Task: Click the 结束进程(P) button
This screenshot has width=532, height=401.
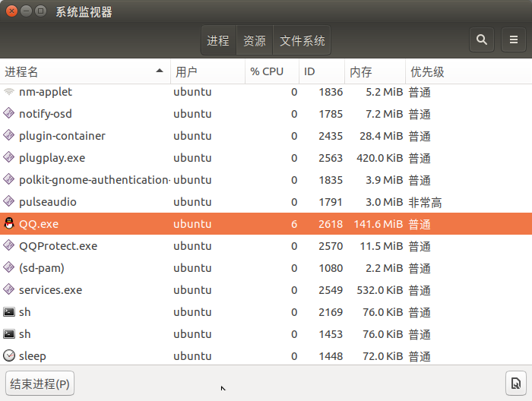Action: [40, 384]
